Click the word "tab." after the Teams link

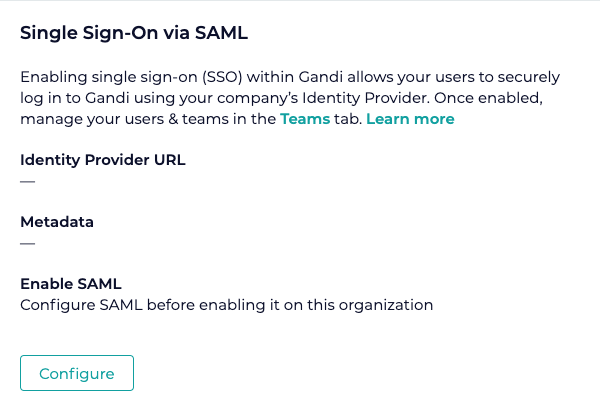coord(348,119)
